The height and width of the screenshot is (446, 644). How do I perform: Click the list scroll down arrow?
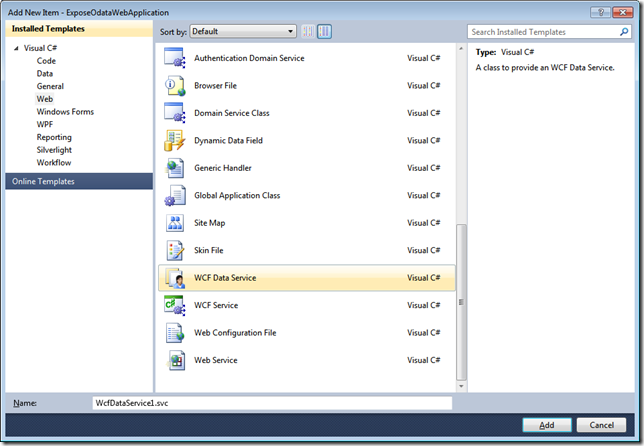[461, 386]
